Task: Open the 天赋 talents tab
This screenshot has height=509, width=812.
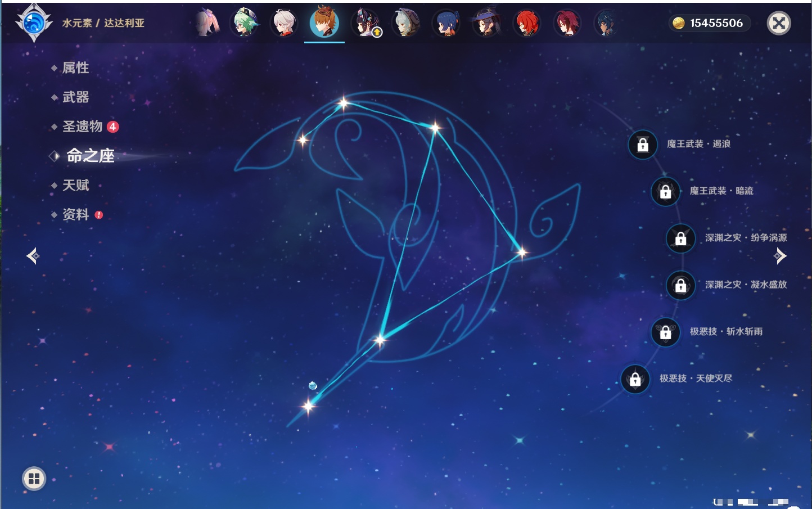Action: click(75, 185)
